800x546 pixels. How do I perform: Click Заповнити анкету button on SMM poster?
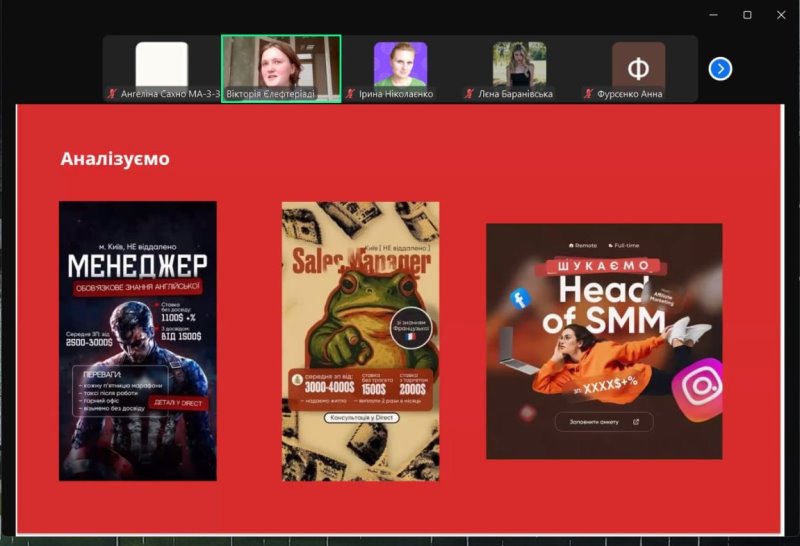[x=604, y=422]
